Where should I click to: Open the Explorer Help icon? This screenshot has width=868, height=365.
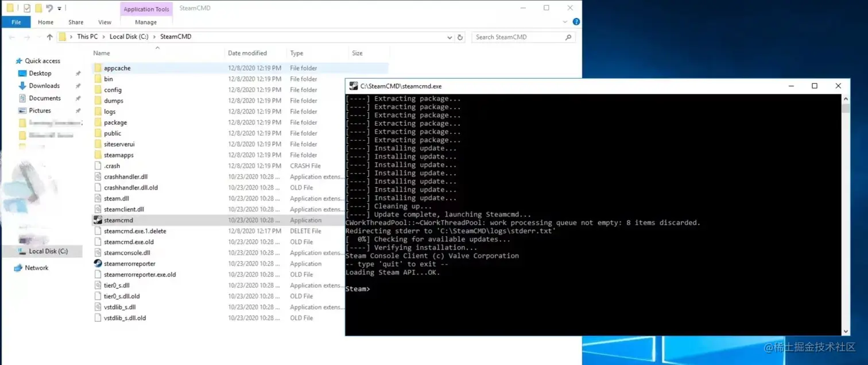pyautogui.click(x=576, y=22)
